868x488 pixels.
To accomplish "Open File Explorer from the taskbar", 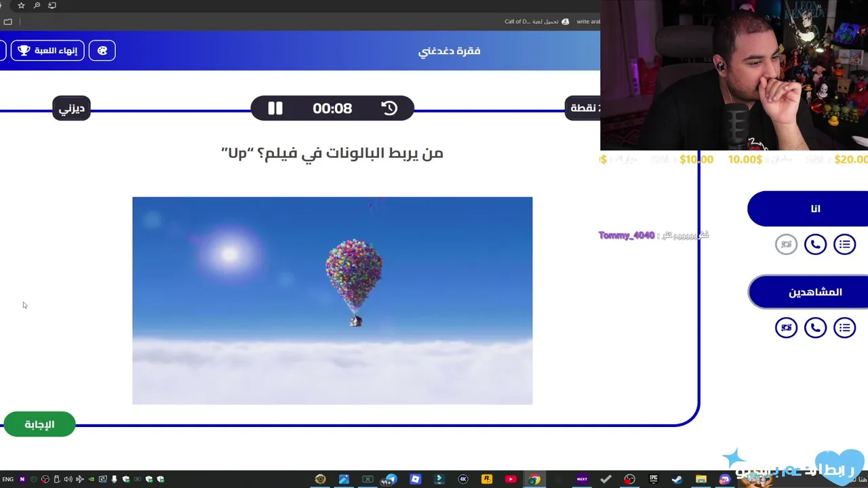I will click(x=701, y=479).
